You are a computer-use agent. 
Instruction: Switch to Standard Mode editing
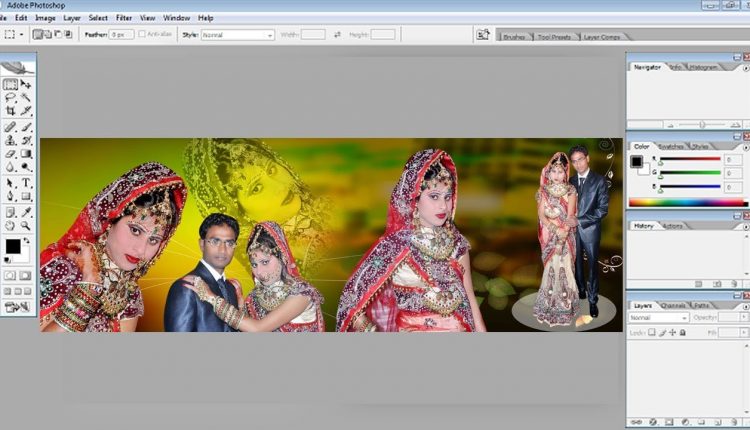click(x=10, y=276)
